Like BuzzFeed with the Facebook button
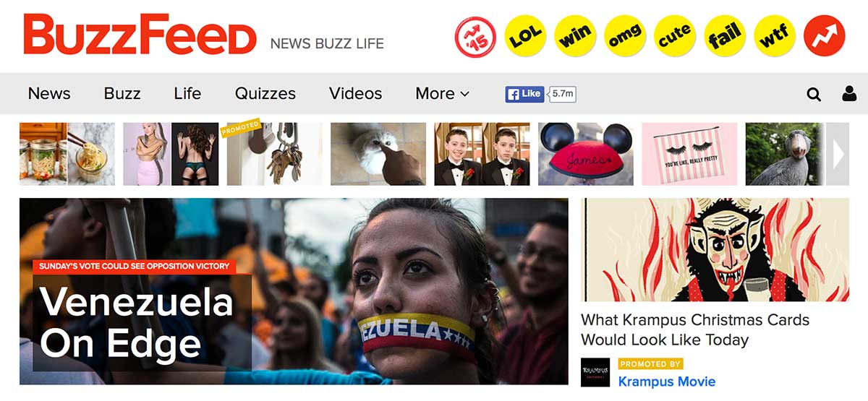 tap(524, 93)
